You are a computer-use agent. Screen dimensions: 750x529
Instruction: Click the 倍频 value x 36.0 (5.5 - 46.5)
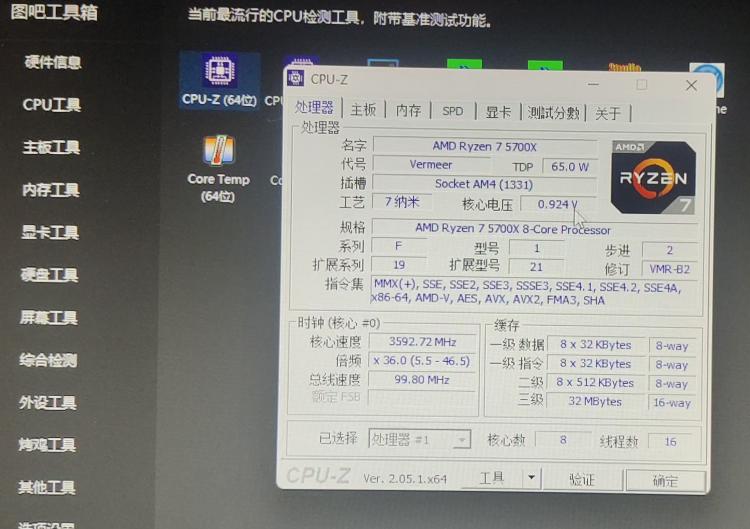(x=422, y=361)
